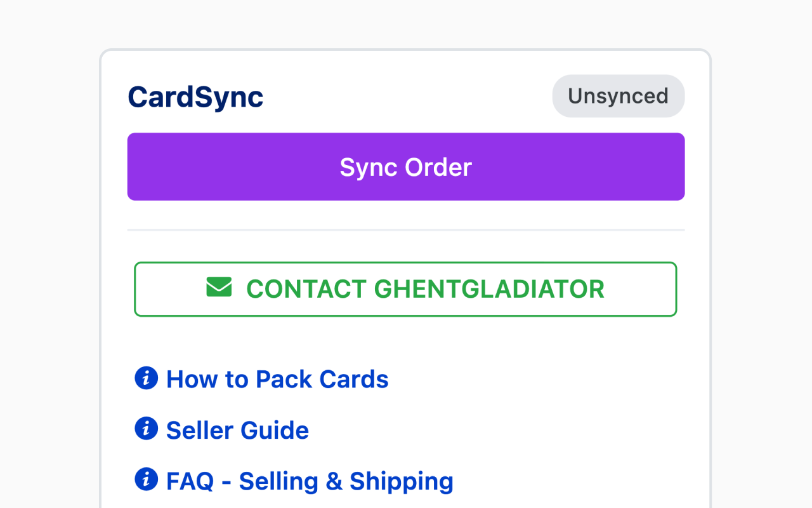Open the Seller Guide link
This screenshot has width=812, height=508.
tap(237, 429)
